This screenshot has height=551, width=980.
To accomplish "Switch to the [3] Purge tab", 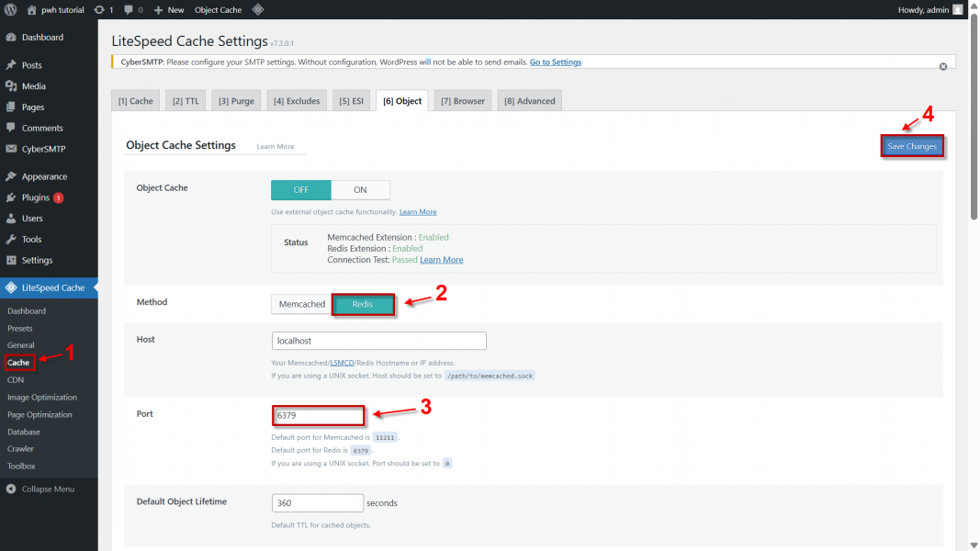I will click(236, 101).
